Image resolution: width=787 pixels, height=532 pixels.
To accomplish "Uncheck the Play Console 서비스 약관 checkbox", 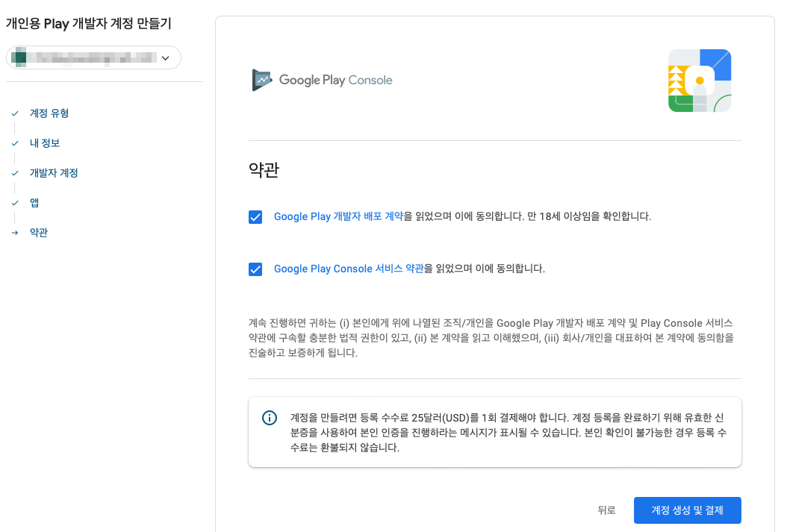I will 255,269.
